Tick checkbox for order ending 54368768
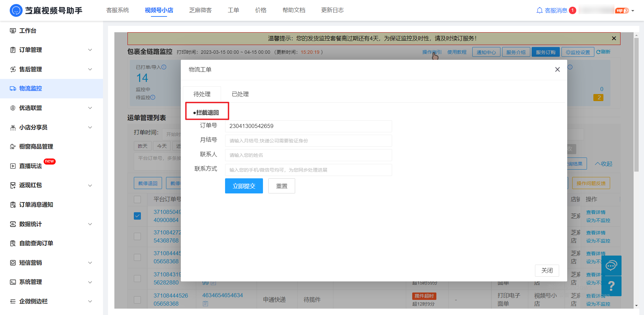This screenshot has width=644, height=315. 137,236
